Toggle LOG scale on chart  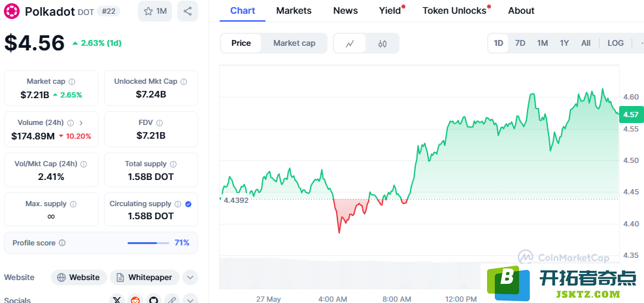click(616, 43)
